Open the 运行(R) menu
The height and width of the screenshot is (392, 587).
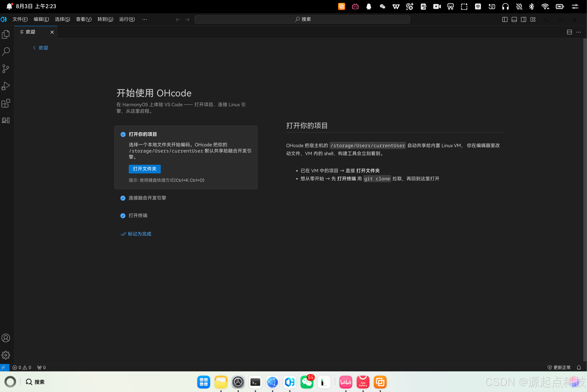coord(127,19)
